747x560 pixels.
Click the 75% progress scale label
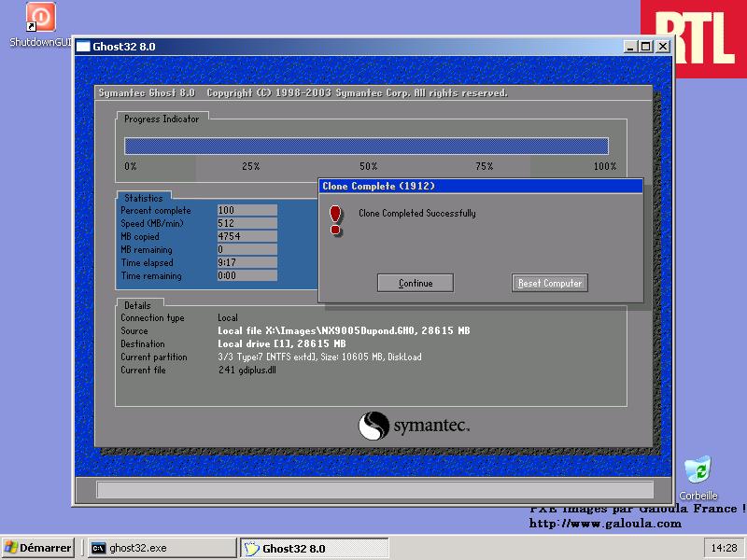(484, 166)
